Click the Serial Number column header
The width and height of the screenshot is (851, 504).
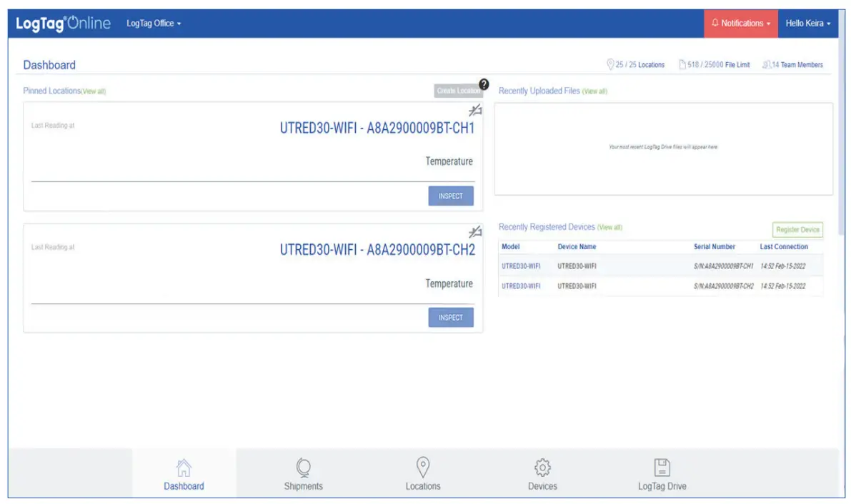point(715,246)
